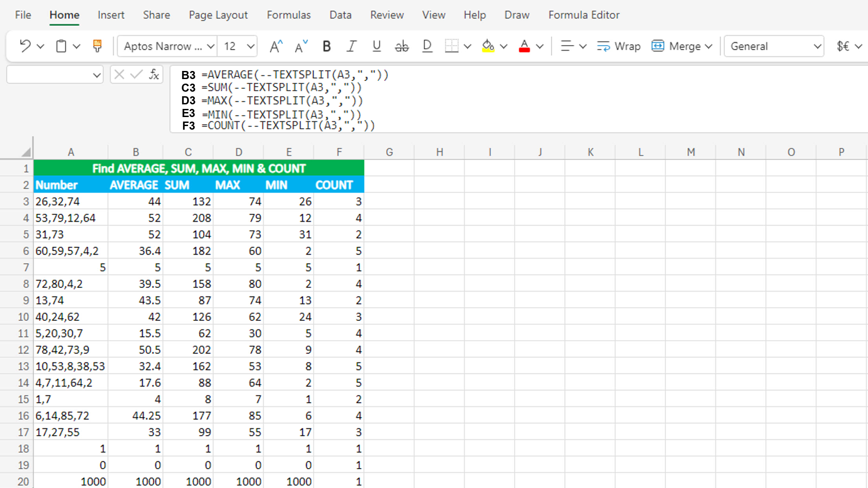Select the Format Painter brush icon
Image resolution: width=868 pixels, height=488 pixels.
97,46
